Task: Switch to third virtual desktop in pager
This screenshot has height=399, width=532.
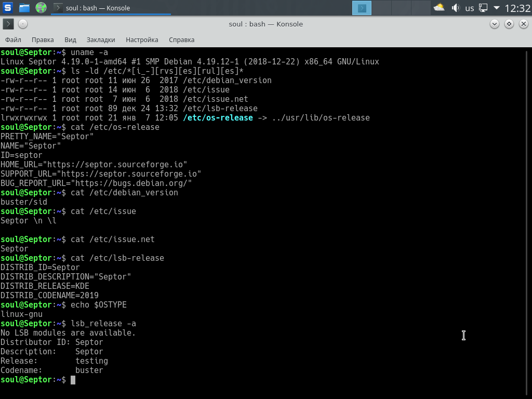Action: point(401,8)
